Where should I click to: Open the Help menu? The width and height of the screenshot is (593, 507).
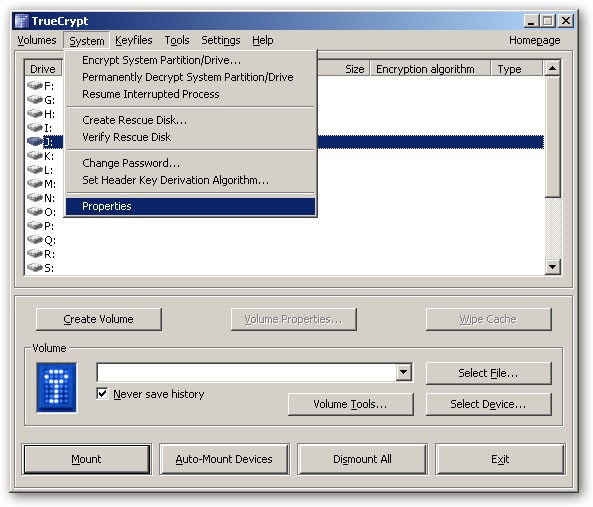click(262, 40)
